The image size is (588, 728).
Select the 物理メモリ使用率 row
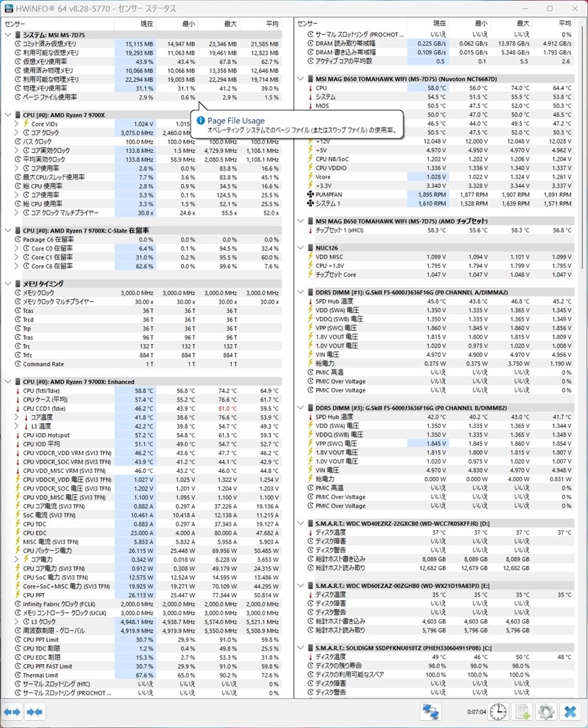click(146, 88)
